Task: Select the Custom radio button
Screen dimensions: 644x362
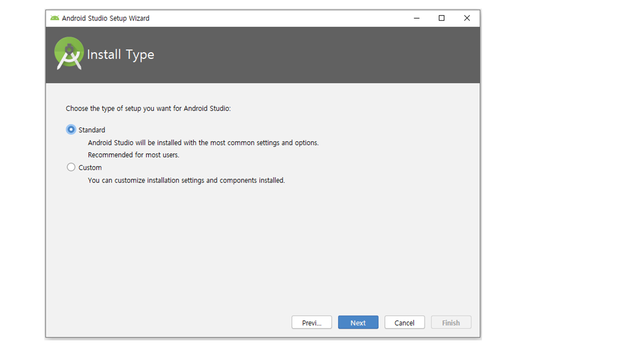Action: 71,167
